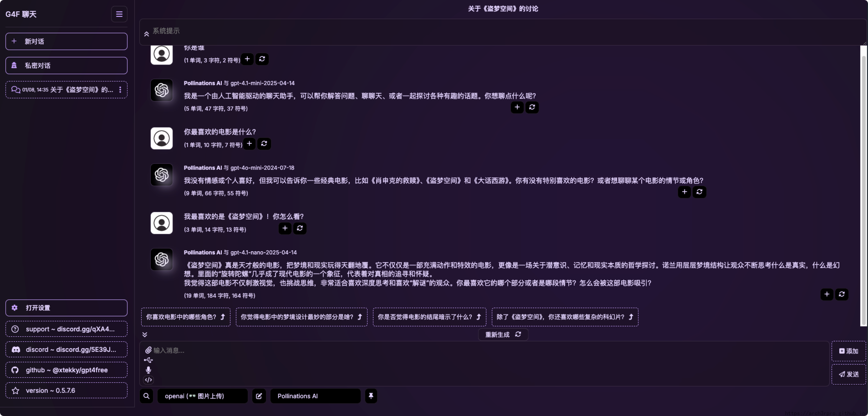Viewport: 868px width, 416px height.
Task: Click the edit pencil icon beside the model
Action: [x=259, y=396]
